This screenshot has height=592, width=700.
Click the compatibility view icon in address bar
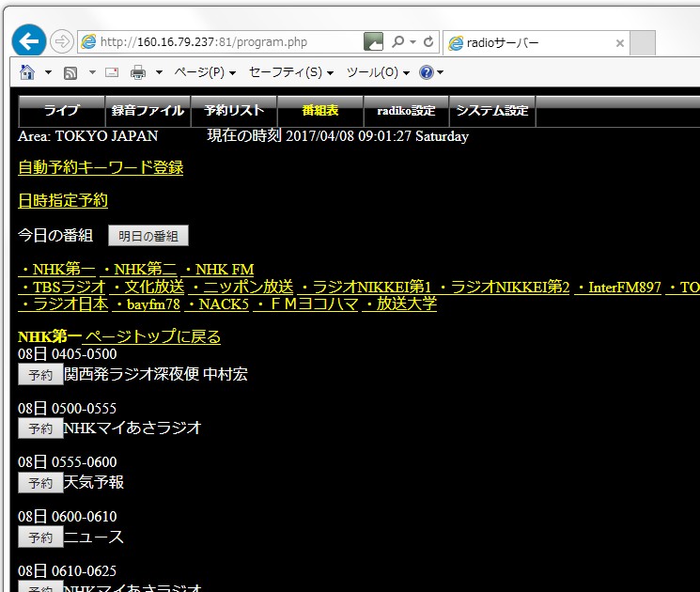click(x=374, y=41)
